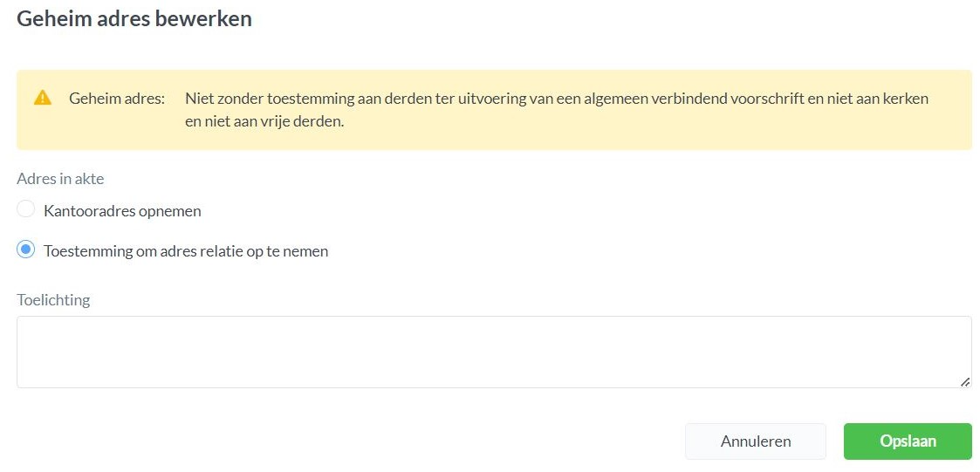Screen dimensions: 980x472
Task: Click the first line of the warning message
Action: coord(556,99)
